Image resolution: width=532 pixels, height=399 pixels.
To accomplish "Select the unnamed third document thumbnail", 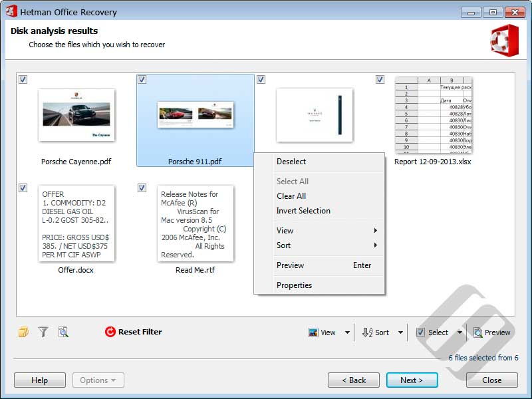I will click(x=315, y=115).
